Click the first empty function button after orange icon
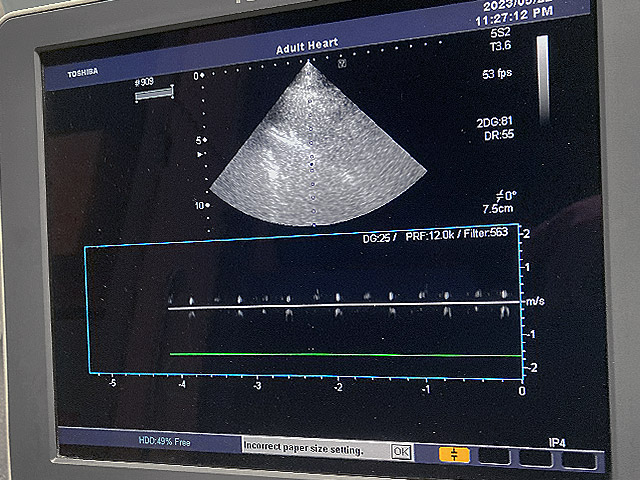 click(x=494, y=457)
